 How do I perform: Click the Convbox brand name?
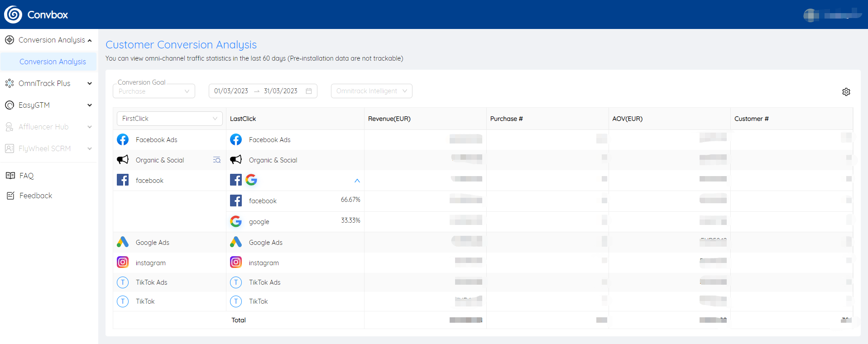tap(48, 15)
